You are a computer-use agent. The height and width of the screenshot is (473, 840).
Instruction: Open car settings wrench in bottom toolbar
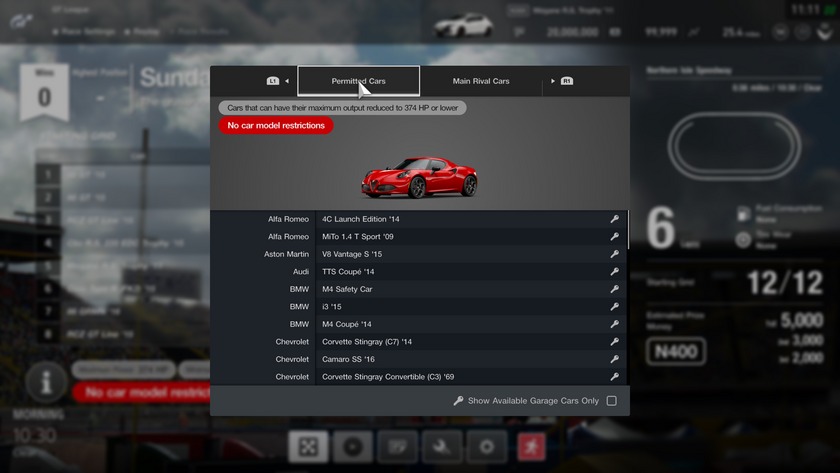tap(443, 446)
